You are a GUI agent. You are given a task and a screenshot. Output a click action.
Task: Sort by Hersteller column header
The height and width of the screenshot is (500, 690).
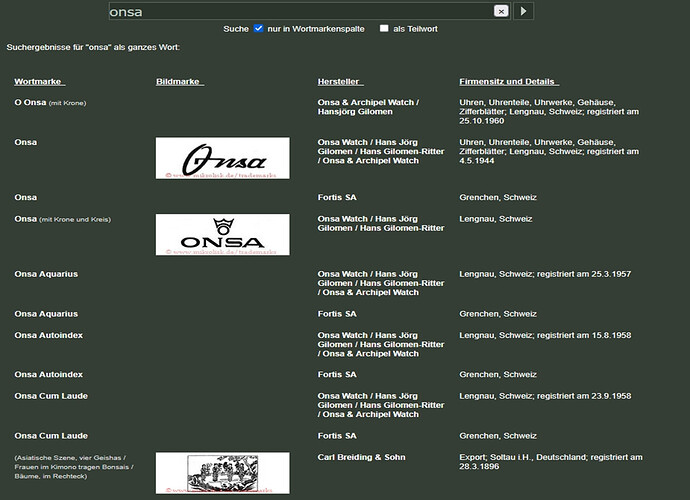(340, 80)
